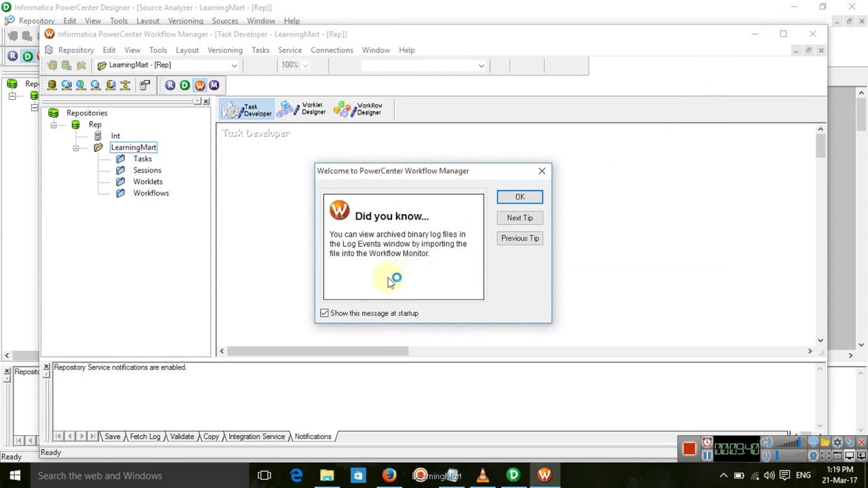Collapse the Rep repository node
Screen dimensions: 868x488
[x=53, y=125]
